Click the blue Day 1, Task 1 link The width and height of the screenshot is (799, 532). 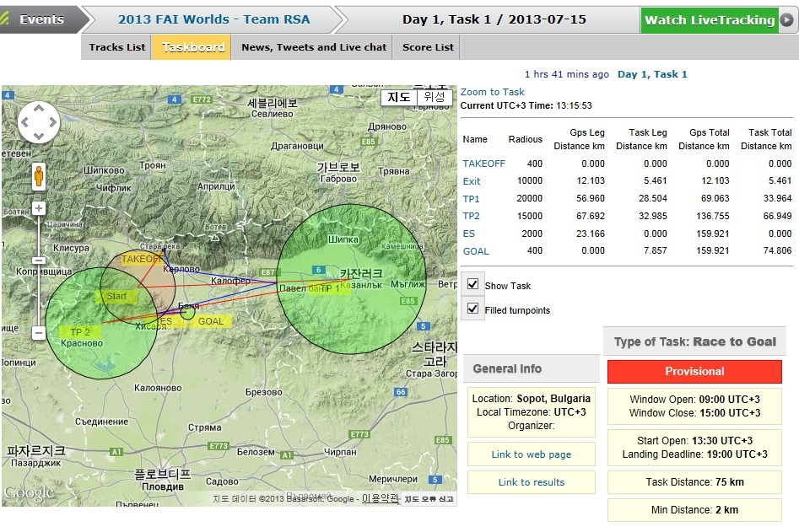coord(651,74)
